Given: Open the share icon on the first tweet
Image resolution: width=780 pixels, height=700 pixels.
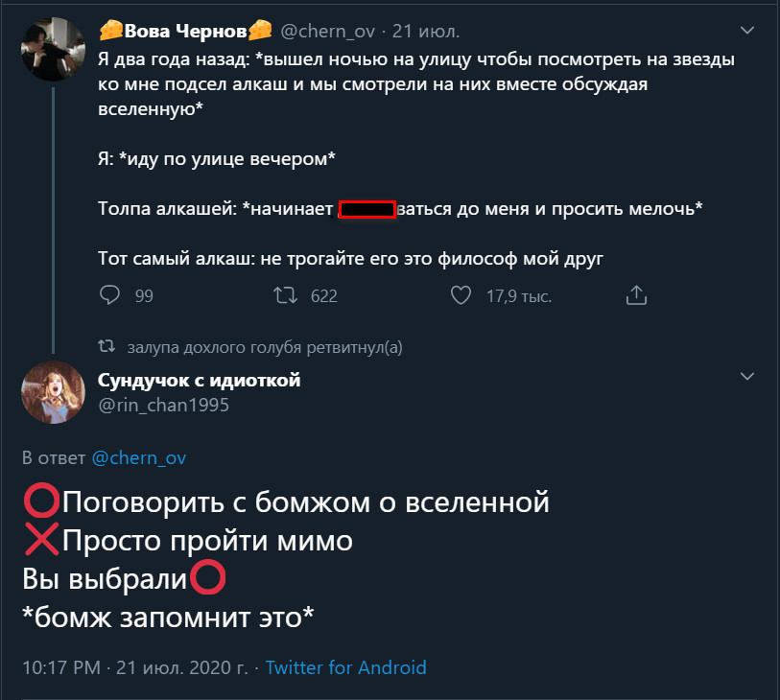Looking at the screenshot, I should [x=637, y=296].
